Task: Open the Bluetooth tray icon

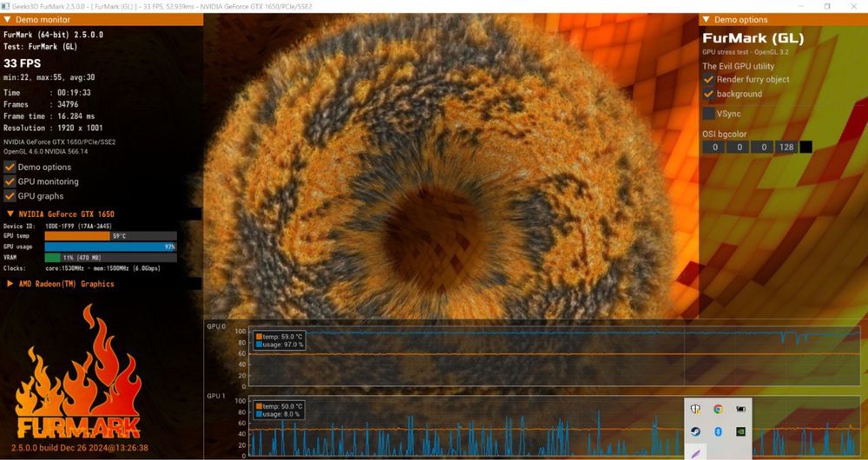Action: (x=718, y=431)
